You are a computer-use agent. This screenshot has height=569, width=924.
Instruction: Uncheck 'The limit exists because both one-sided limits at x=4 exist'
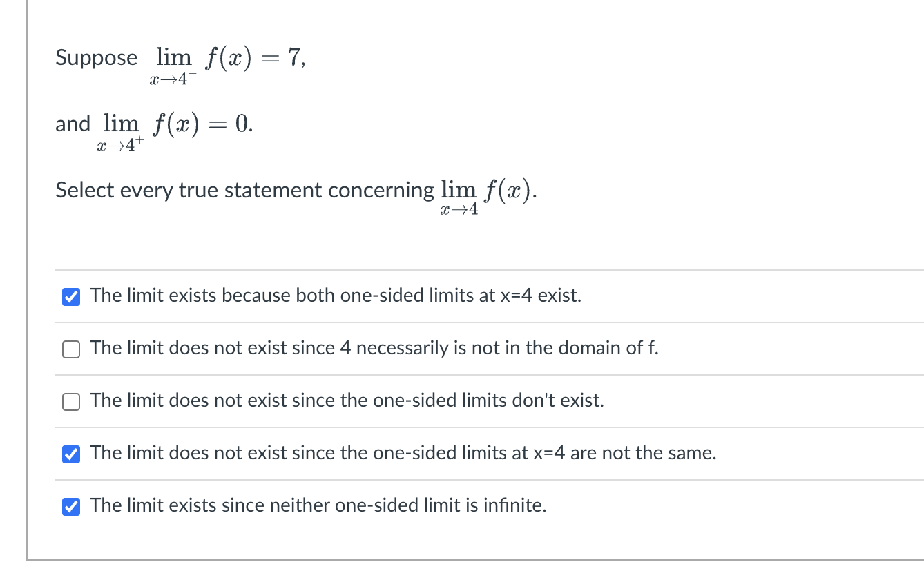(71, 296)
